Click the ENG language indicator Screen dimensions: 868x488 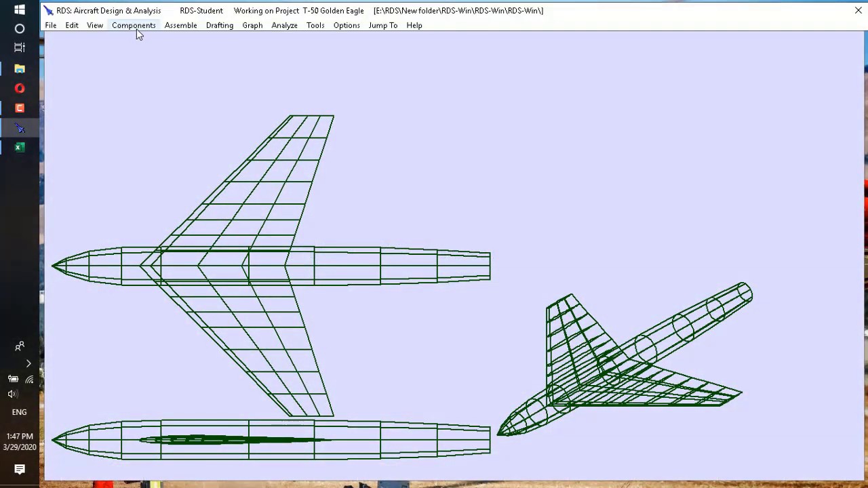pos(20,412)
